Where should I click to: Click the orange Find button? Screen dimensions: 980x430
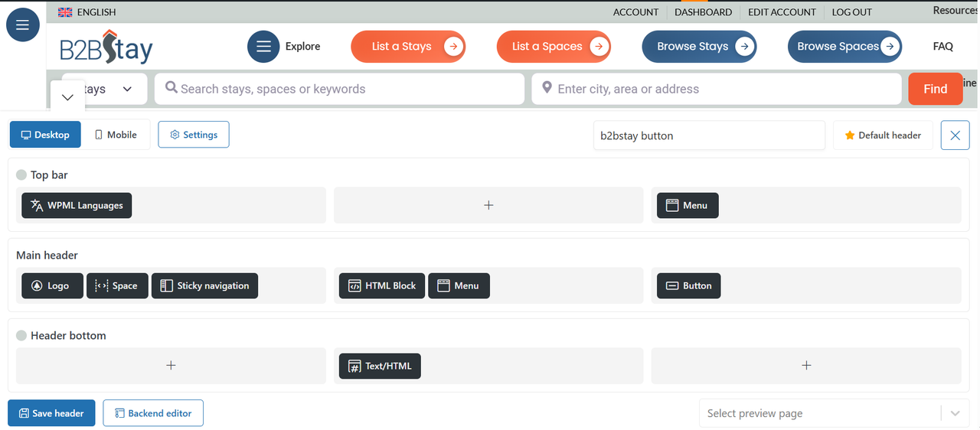935,89
